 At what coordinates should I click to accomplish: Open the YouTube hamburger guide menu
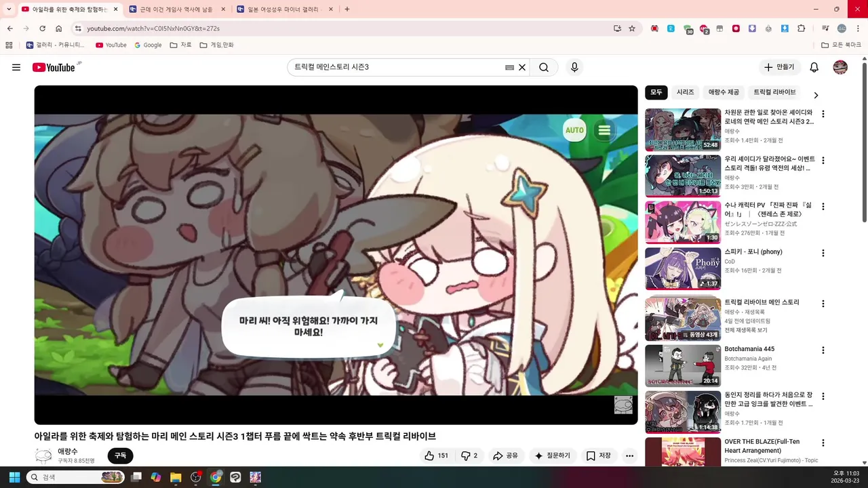click(16, 67)
